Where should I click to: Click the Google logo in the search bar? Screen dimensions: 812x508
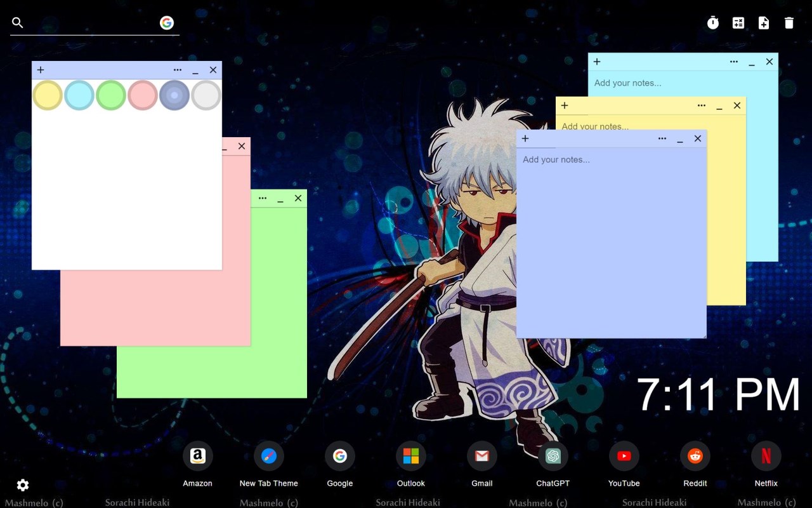[167, 23]
